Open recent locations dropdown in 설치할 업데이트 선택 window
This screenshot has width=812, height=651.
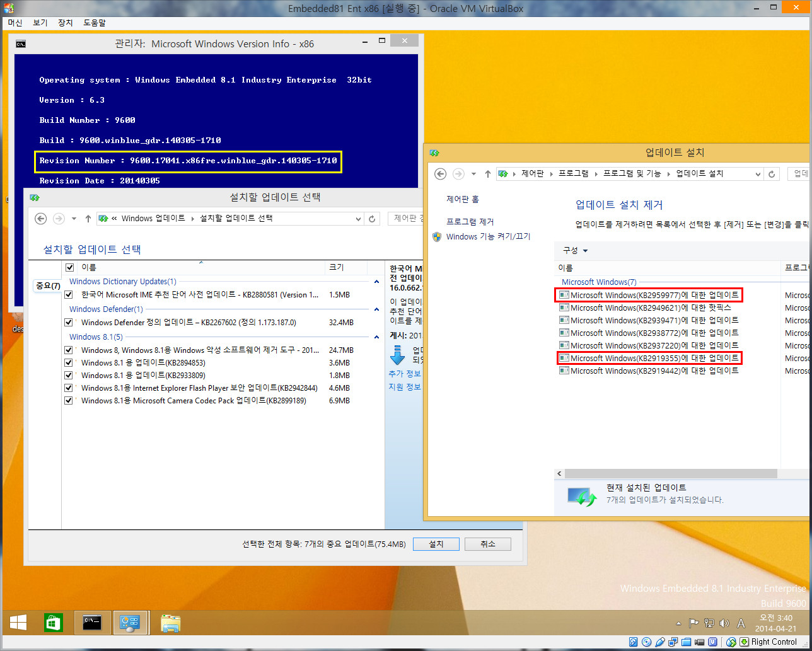74,219
